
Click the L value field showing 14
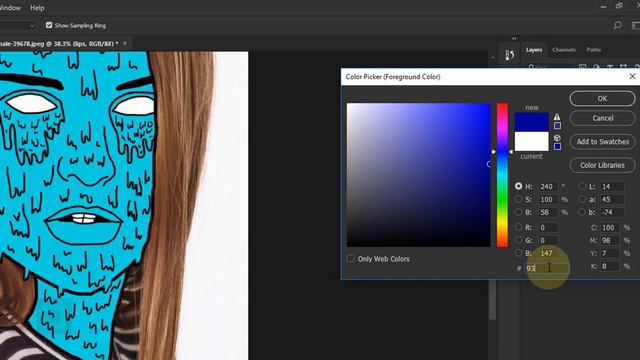click(x=612, y=187)
